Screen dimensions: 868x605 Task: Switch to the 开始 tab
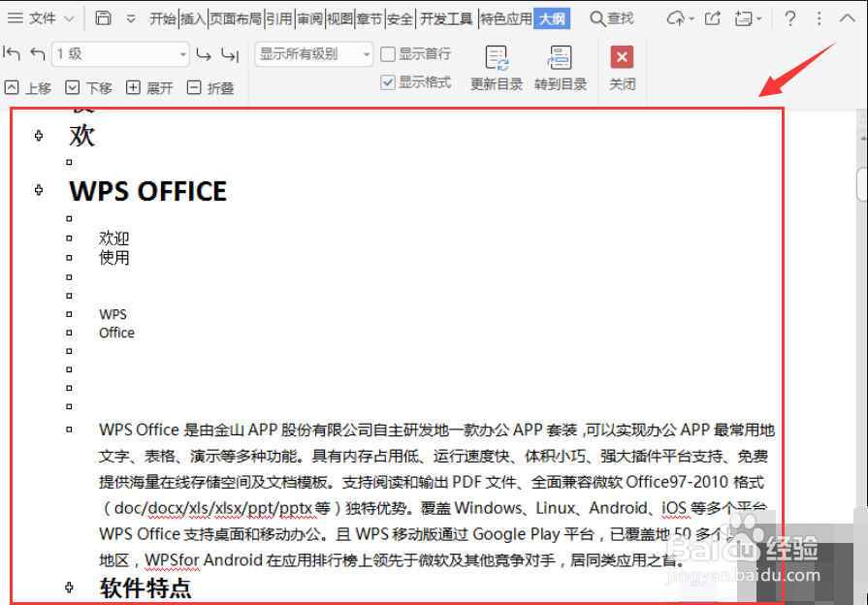(163, 18)
